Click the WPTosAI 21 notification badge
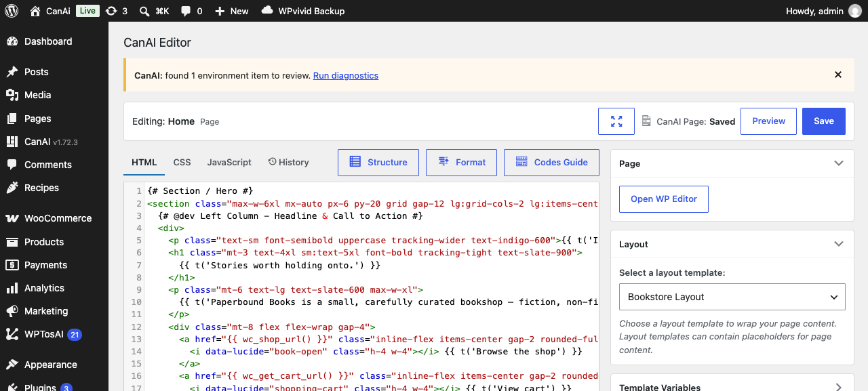Screen dimensions: 868x391 [x=75, y=335]
